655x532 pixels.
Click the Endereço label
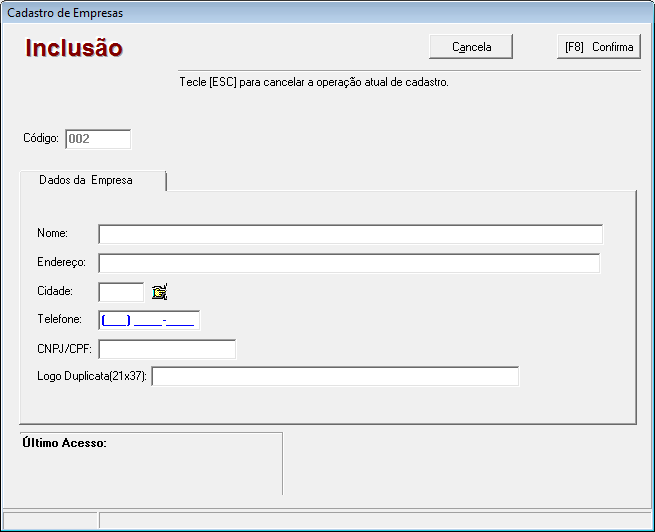pos(61,262)
